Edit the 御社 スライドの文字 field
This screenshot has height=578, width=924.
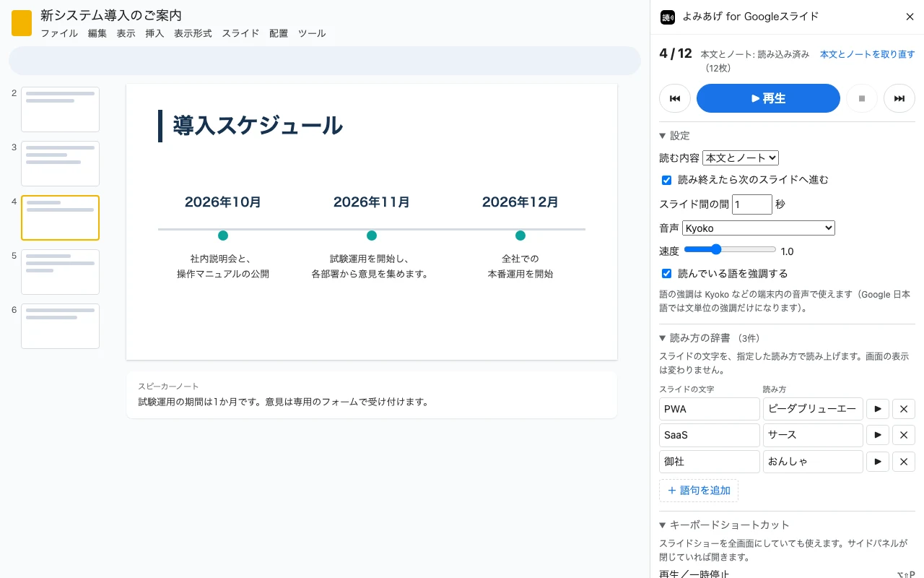click(x=710, y=461)
